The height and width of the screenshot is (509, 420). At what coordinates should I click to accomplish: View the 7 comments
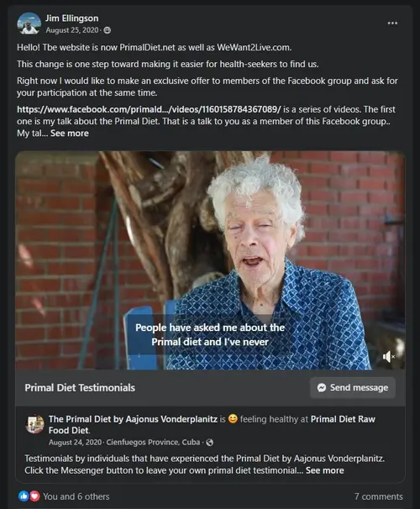(379, 496)
